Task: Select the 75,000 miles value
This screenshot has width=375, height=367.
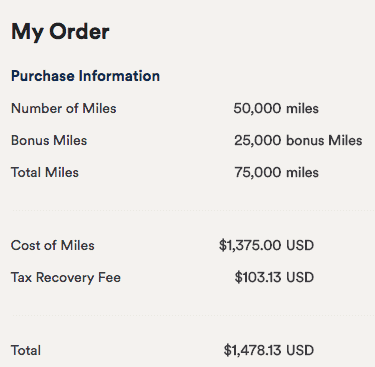Action: pos(276,173)
